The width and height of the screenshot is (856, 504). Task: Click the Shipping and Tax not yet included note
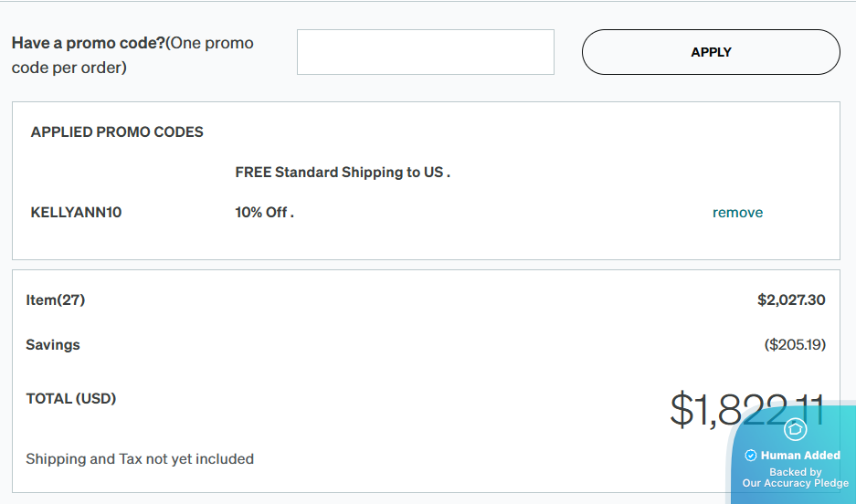[x=140, y=459]
